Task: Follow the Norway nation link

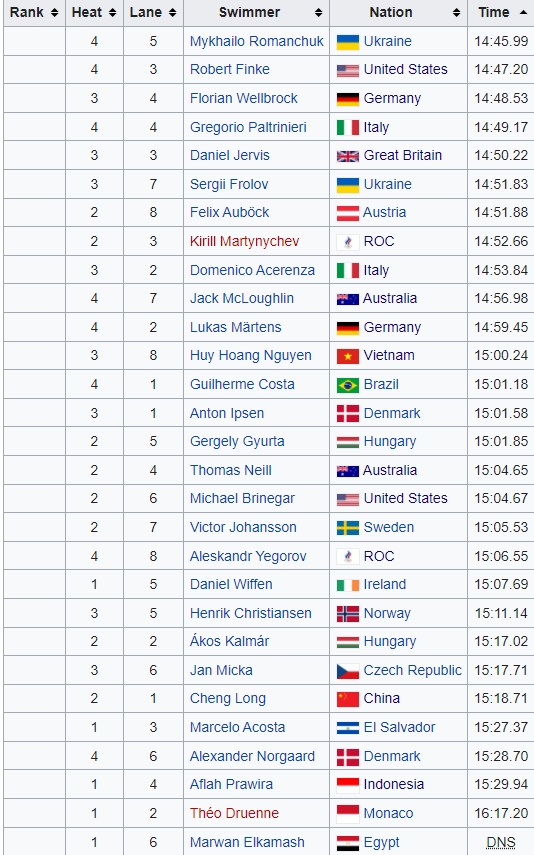Action: (x=387, y=613)
